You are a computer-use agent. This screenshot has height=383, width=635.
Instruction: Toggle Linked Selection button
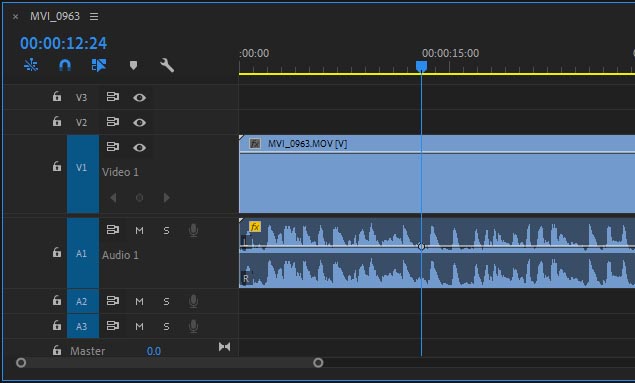tap(99, 65)
